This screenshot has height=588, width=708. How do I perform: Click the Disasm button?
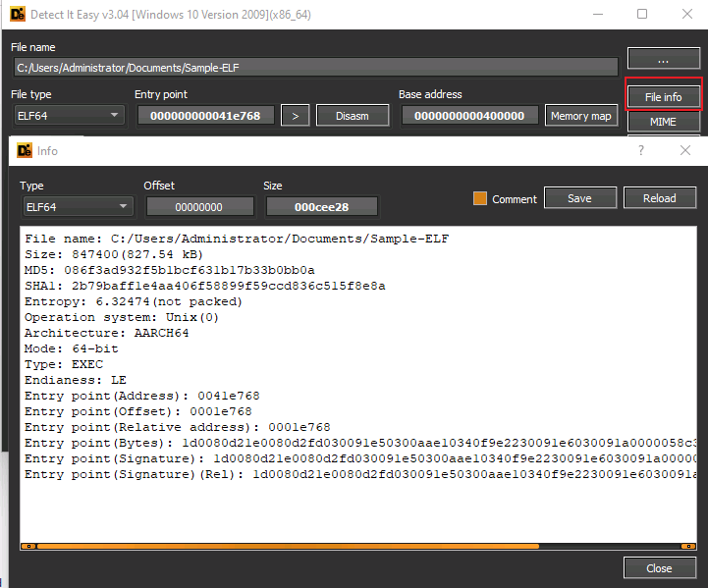point(353,116)
